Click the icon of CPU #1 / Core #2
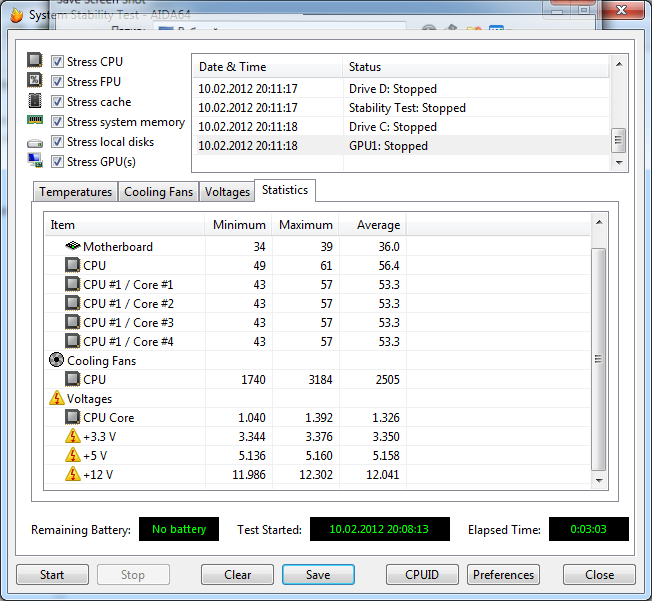The height and width of the screenshot is (601, 652). pyautogui.click(x=72, y=303)
